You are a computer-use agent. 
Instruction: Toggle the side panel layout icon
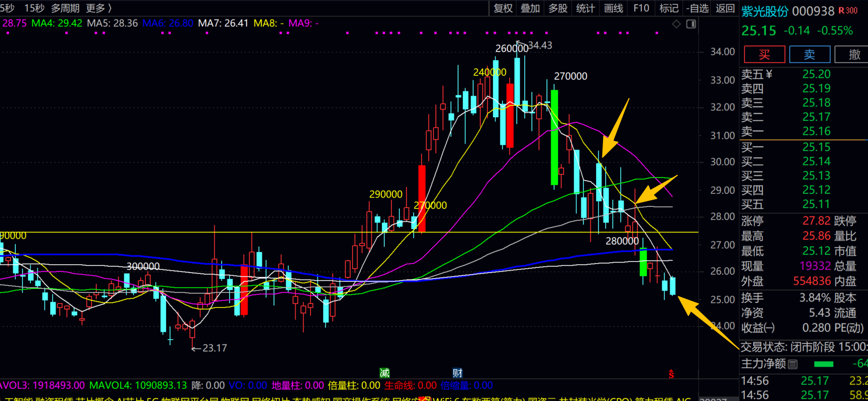point(691,24)
